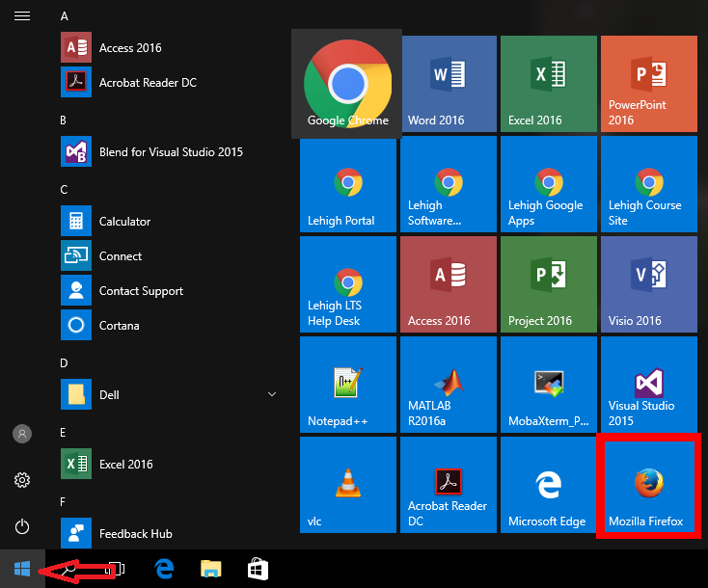
Task: Open Lehigh Course Site tile
Action: click(649, 184)
